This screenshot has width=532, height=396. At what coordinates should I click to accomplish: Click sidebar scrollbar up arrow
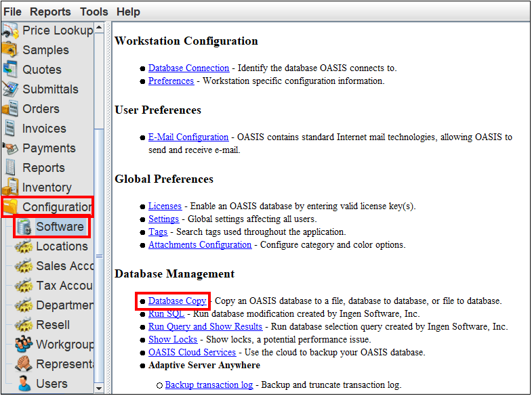99,28
